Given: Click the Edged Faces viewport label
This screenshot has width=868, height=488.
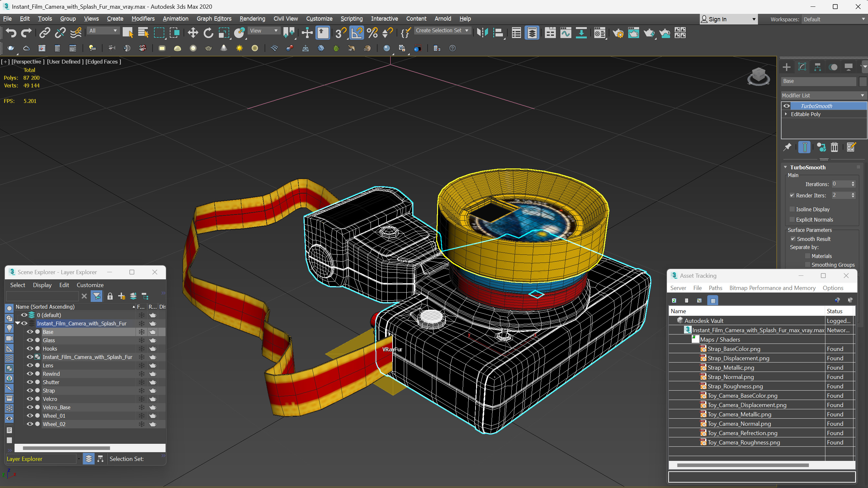Looking at the screenshot, I should pyautogui.click(x=103, y=61).
